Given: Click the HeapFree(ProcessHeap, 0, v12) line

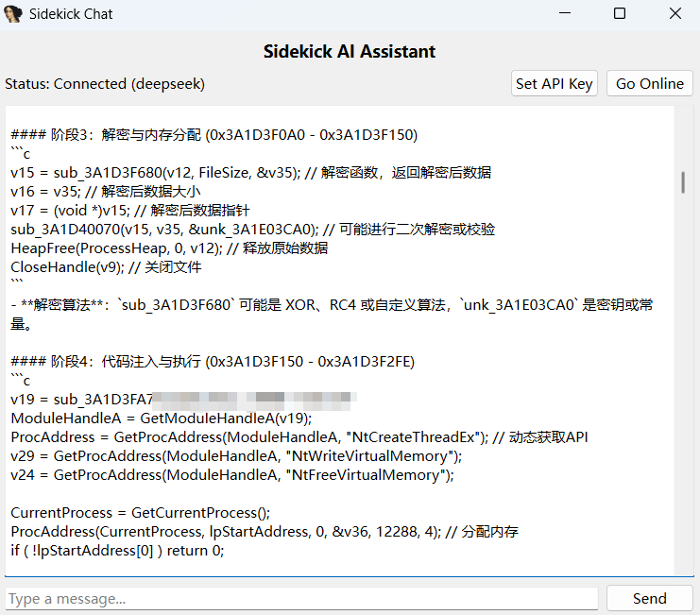Looking at the screenshot, I should point(169,248).
